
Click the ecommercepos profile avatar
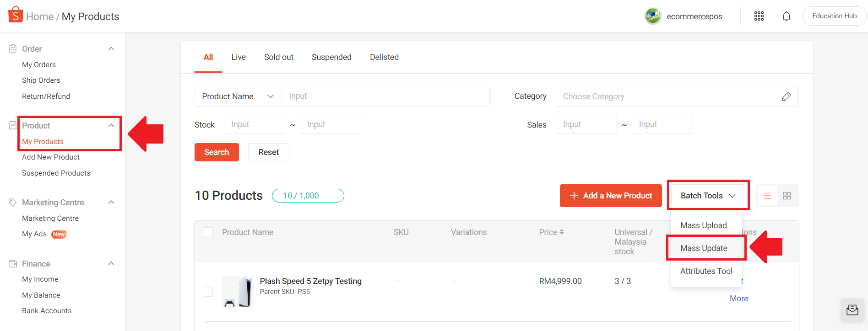[653, 16]
